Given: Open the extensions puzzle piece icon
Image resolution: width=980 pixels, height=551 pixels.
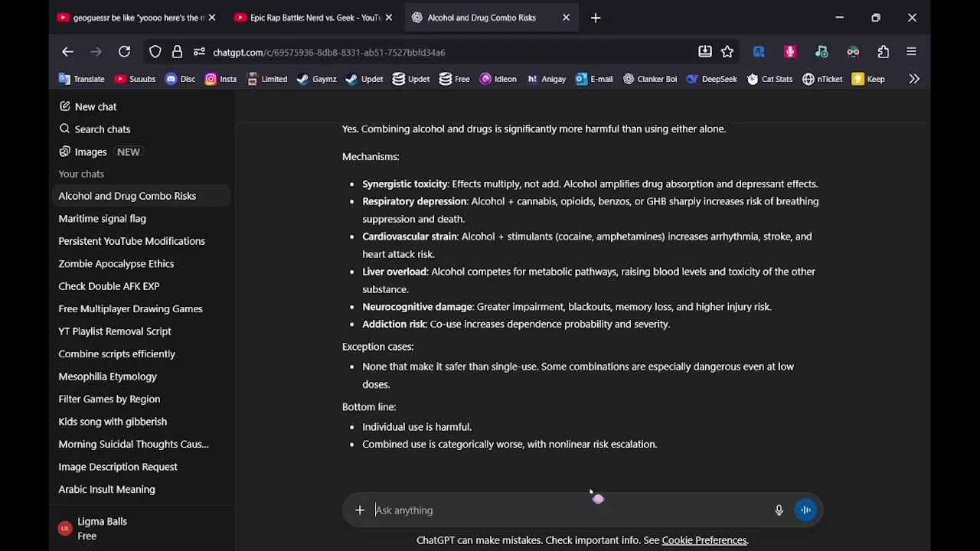Looking at the screenshot, I should 884,52.
